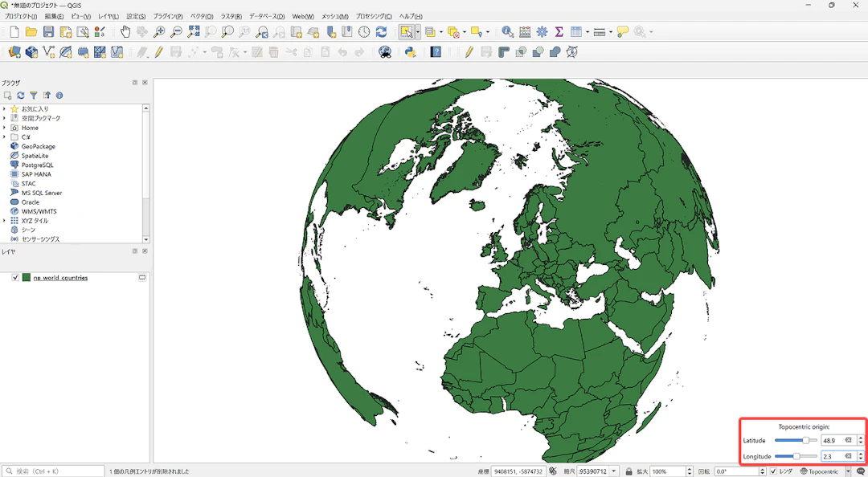The height and width of the screenshot is (477, 868).
Task: Click the map tips speech bubble icon
Action: coord(623,32)
